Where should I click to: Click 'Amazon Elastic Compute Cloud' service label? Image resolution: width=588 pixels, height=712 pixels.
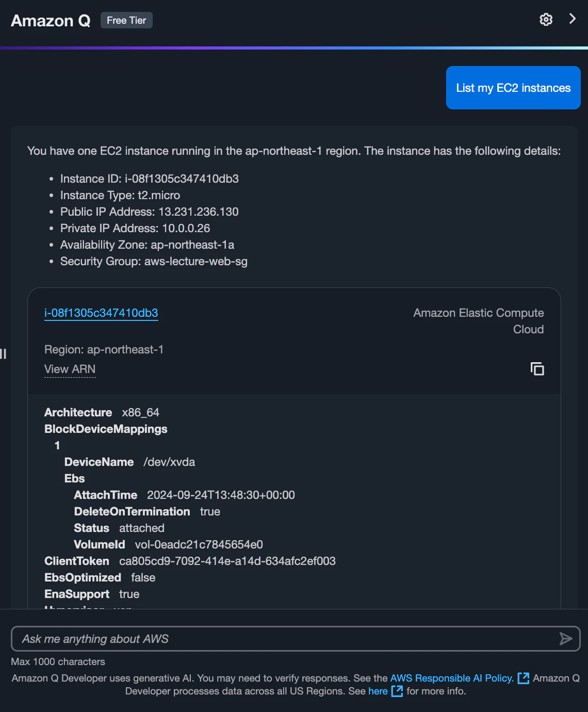tap(479, 321)
